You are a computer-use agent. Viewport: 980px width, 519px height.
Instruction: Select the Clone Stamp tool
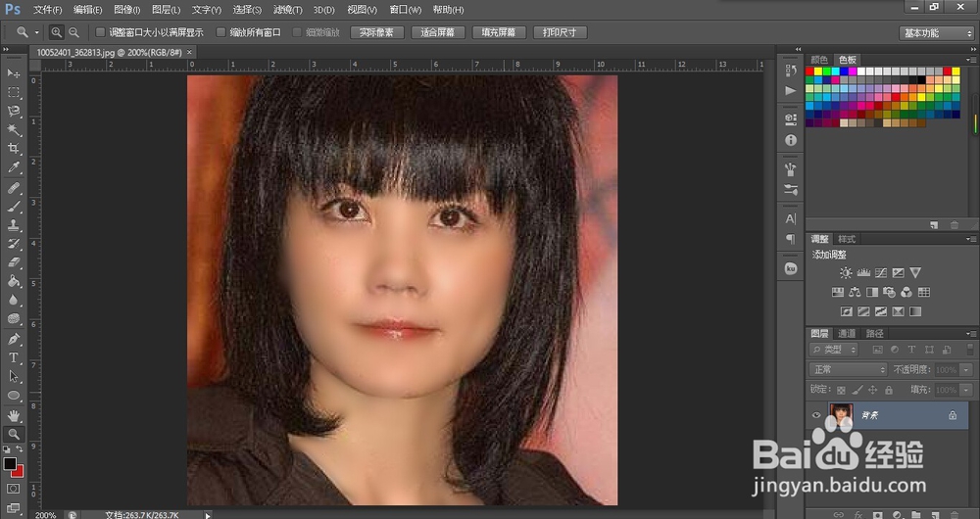tap(13, 225)
